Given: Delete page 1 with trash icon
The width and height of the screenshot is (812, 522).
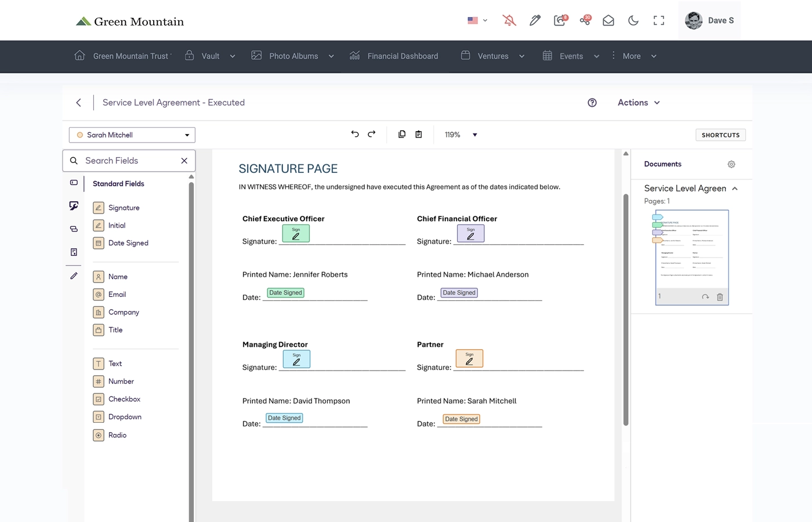Looking at the screenshot, I should (720, 297).
